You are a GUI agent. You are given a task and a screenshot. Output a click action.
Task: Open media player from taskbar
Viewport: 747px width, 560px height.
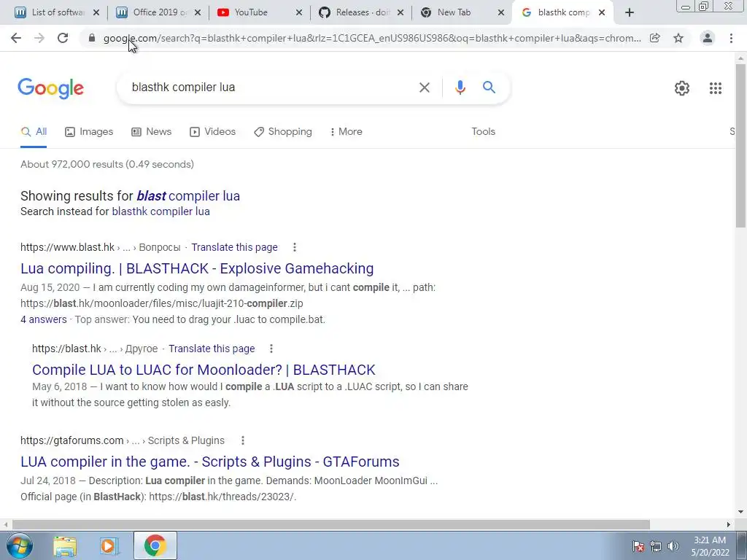point(109,545)
